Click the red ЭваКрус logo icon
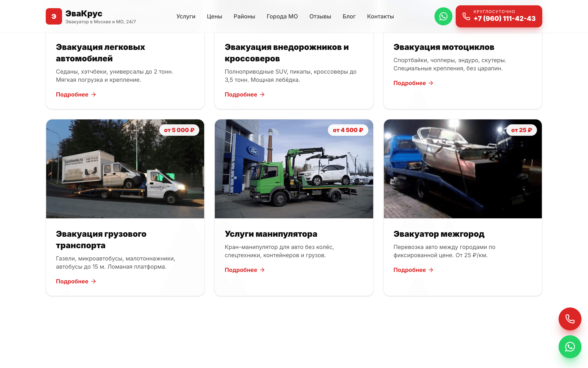 tap(54, 16)
